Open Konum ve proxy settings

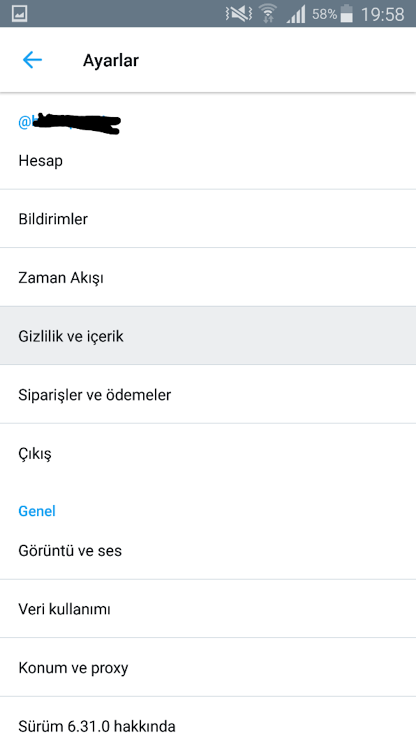(208, 667)
